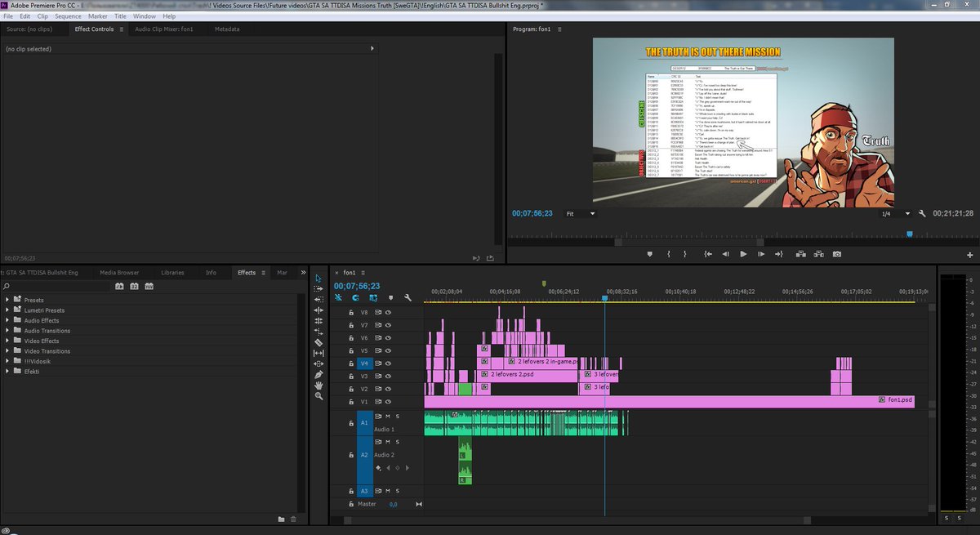The height and width of the screenshot is (535, 980).
Task: Go to Out point
Action: pos(780,254)
